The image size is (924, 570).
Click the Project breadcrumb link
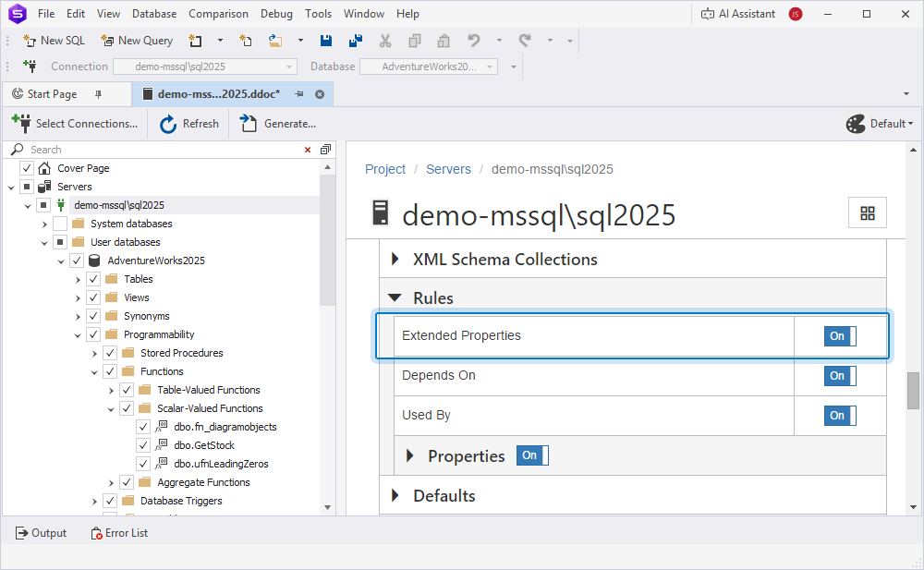click(385, 169)
